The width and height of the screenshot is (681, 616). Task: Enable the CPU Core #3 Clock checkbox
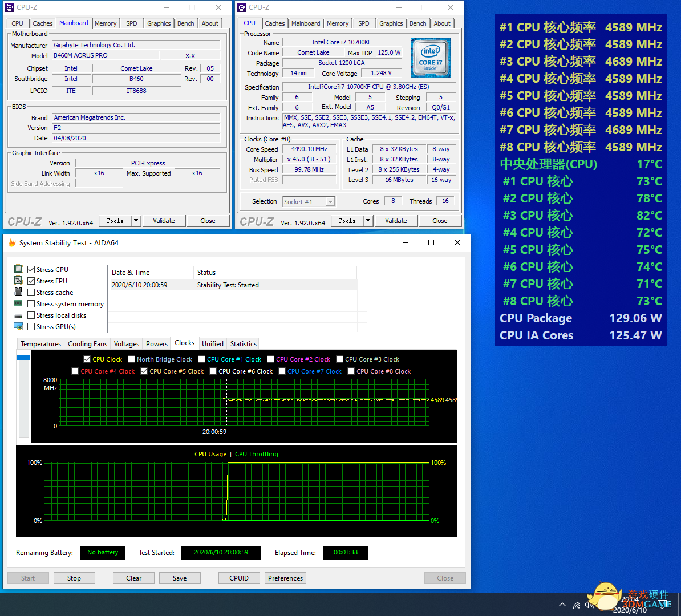click(x=339, y=359)
